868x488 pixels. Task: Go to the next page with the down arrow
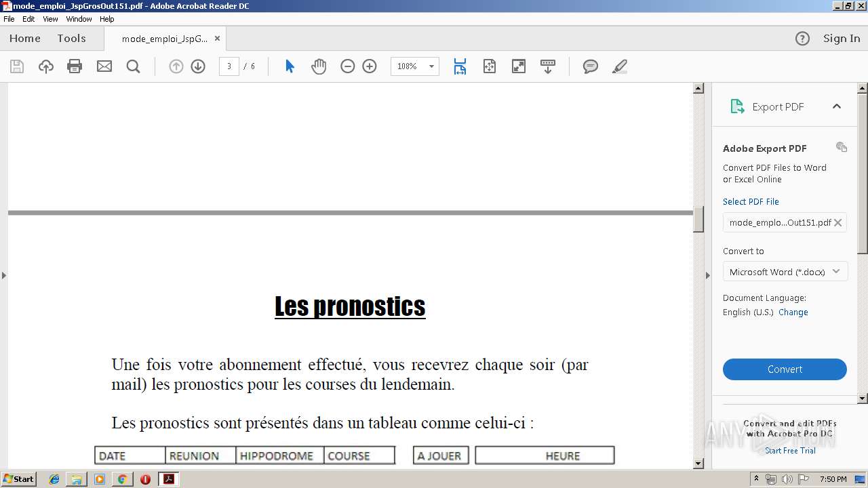point(198,66)
